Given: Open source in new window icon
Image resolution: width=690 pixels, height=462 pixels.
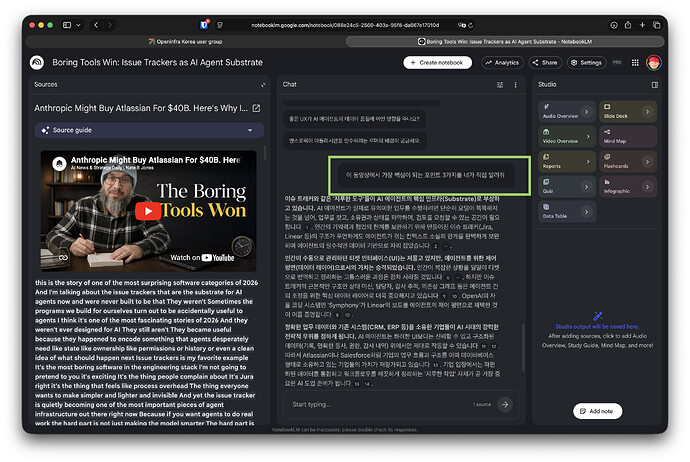Looking at the screenshot, I should pyautogui.click(x=256, y=108).
